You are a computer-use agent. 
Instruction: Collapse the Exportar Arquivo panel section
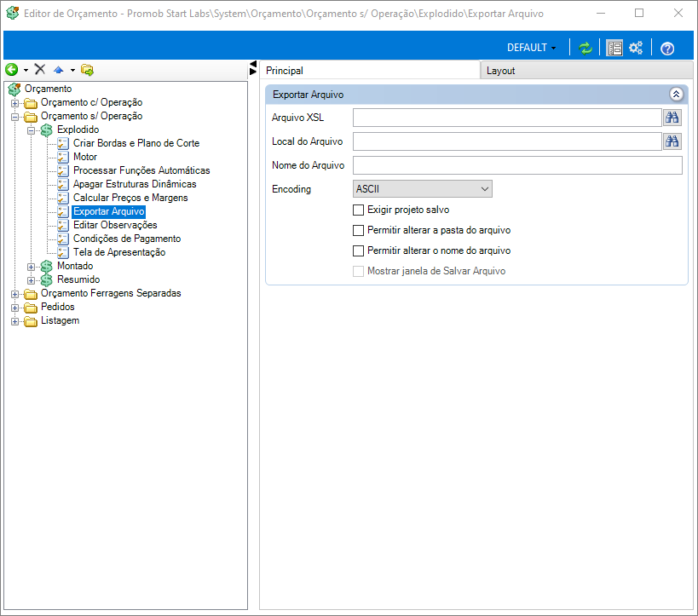pyautogui.click(x=676, y=95)
